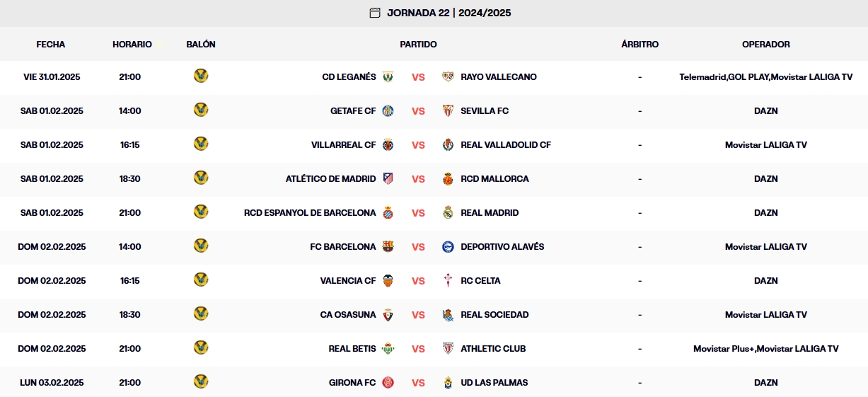868x397 pixels.
Task: Click the HORARIO column header
Action: tap(132, 44)
